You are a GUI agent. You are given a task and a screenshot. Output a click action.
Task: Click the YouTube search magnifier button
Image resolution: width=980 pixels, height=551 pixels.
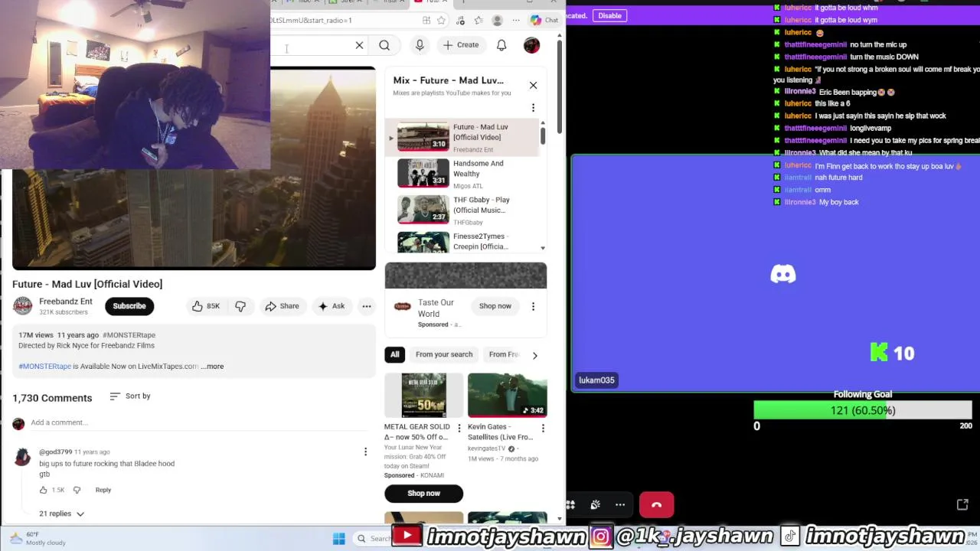384,45
